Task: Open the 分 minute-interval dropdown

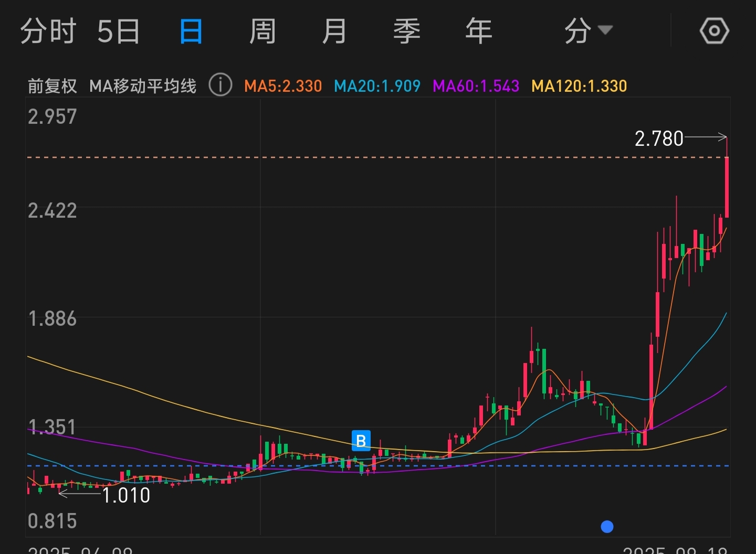Action: tap(588, 31)
